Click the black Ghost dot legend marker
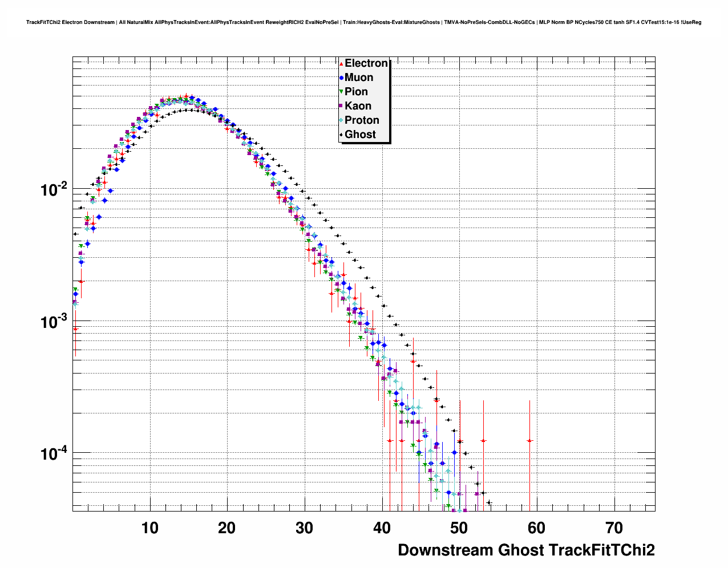 pos(341,135)
